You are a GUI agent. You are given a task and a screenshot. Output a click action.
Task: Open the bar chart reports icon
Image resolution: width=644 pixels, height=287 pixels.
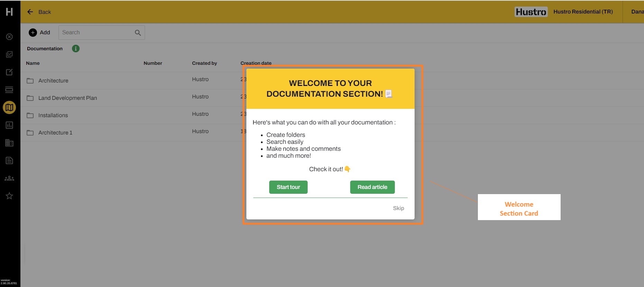tap(9, 125)
